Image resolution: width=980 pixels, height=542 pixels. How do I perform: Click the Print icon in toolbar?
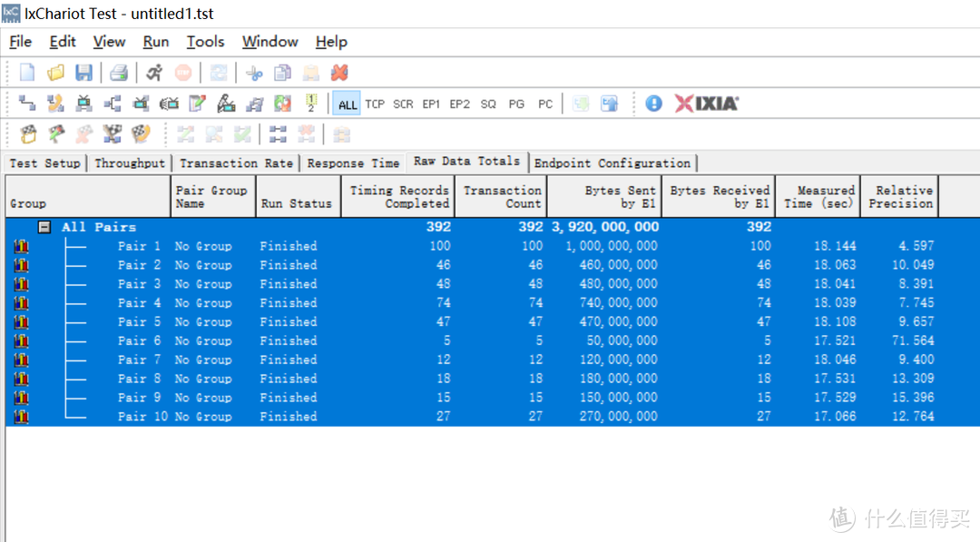point(119,73)
